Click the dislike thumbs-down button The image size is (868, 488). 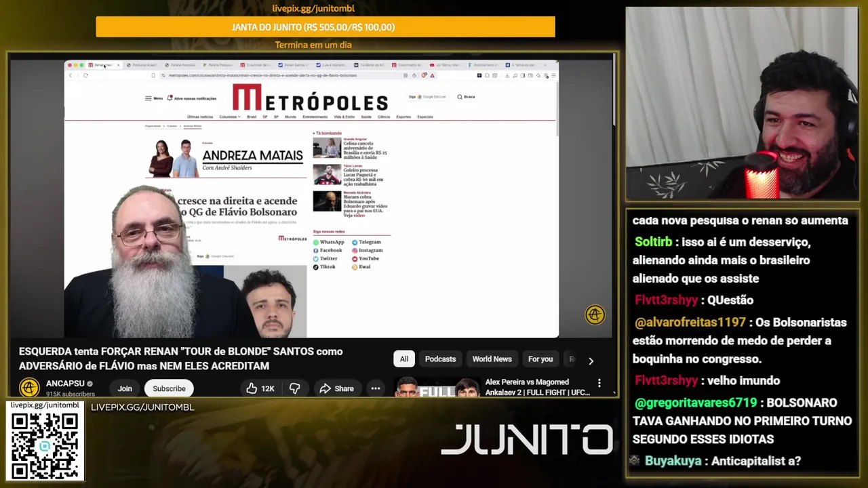(x=295, y=388)
